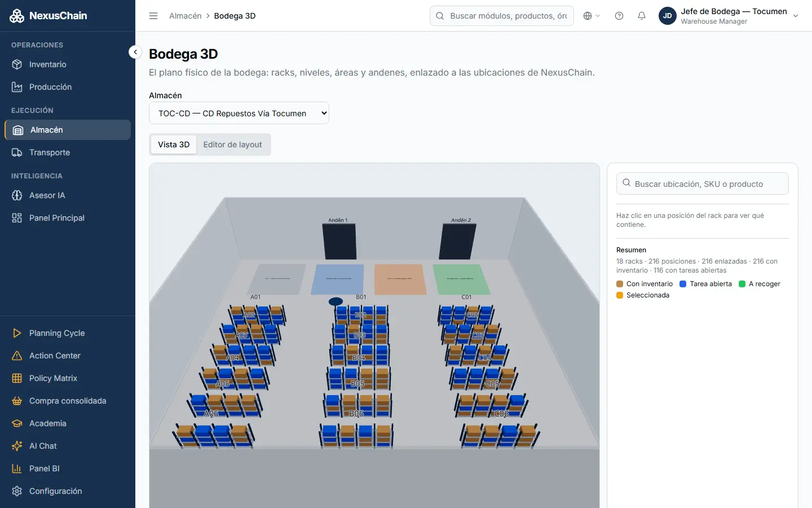
Task: Open the help question mark icon
Action: (x=619, y=16)
